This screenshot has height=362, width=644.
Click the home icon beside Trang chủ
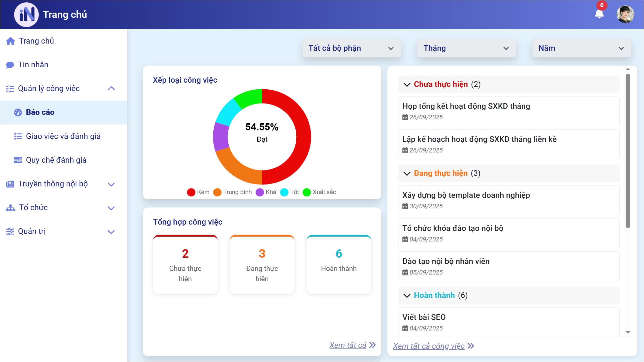click(x=11, y=41)
